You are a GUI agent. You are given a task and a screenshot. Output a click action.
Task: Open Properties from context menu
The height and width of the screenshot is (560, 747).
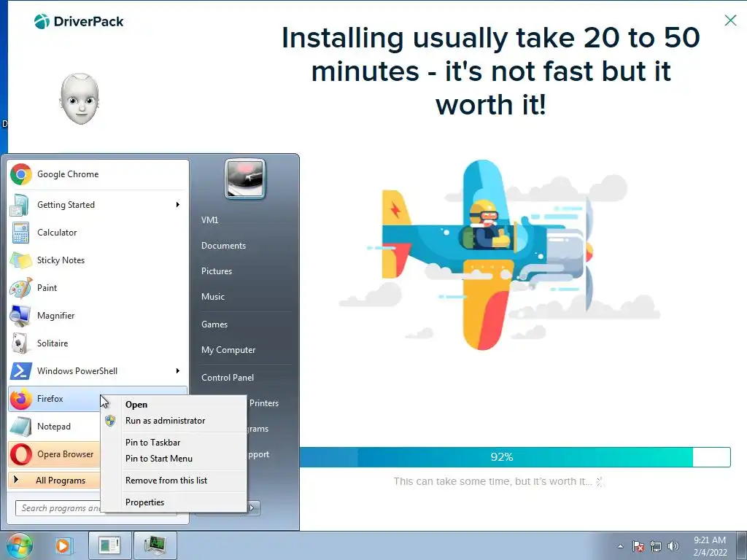pyautogui.click(x=174, y=502)
